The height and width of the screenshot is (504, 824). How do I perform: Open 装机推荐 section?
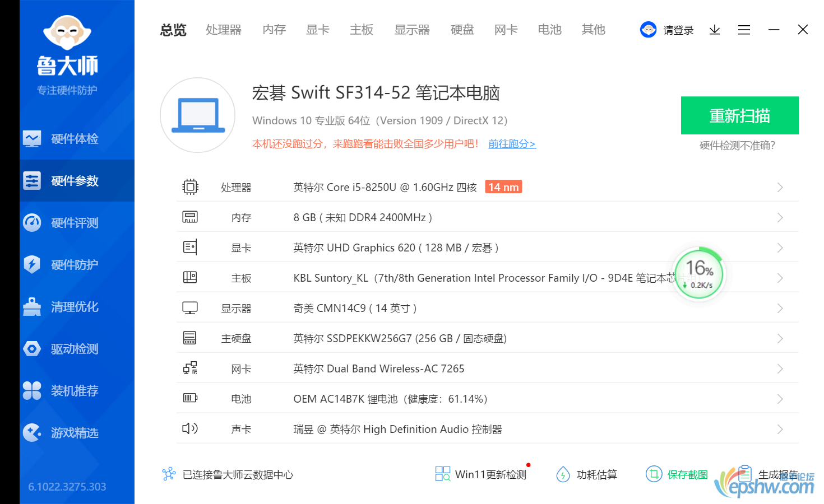pos(77,390)
